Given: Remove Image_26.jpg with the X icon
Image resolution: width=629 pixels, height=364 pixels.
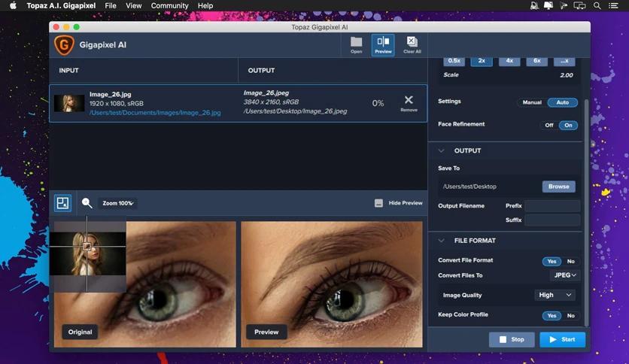Looking at the screenshot, I should click(x=409, y=103).
